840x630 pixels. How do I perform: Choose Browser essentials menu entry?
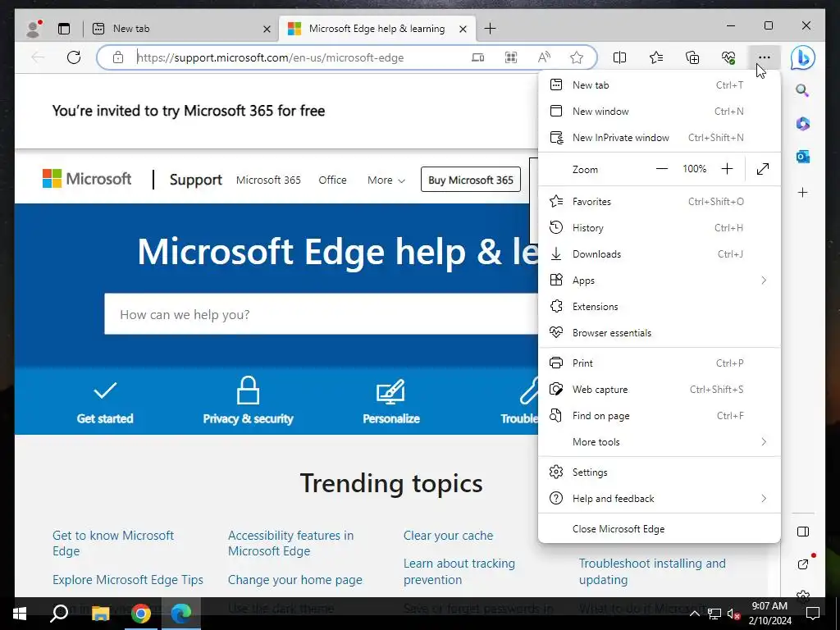[x=659, y=333]
